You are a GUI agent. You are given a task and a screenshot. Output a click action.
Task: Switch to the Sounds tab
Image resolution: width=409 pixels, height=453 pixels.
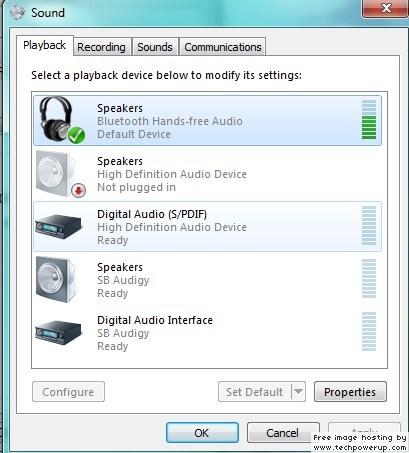155,47
